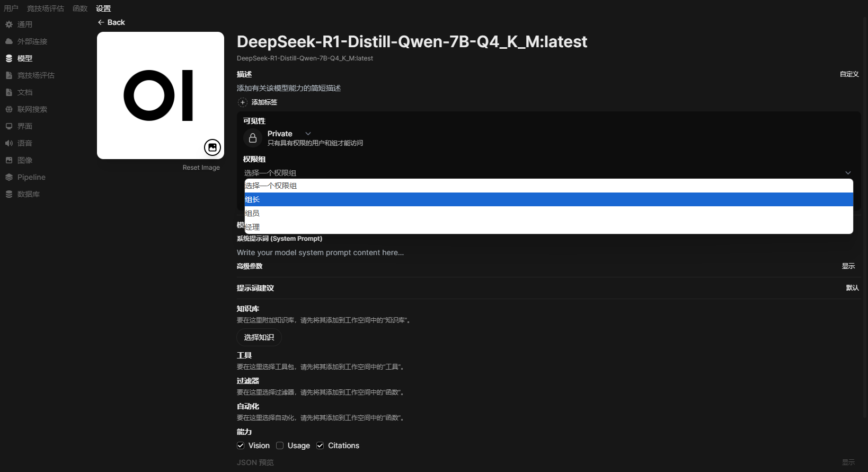868x472 pixels.
Task: Click the 外部连接 cloud icon
Action: (9, 41)
